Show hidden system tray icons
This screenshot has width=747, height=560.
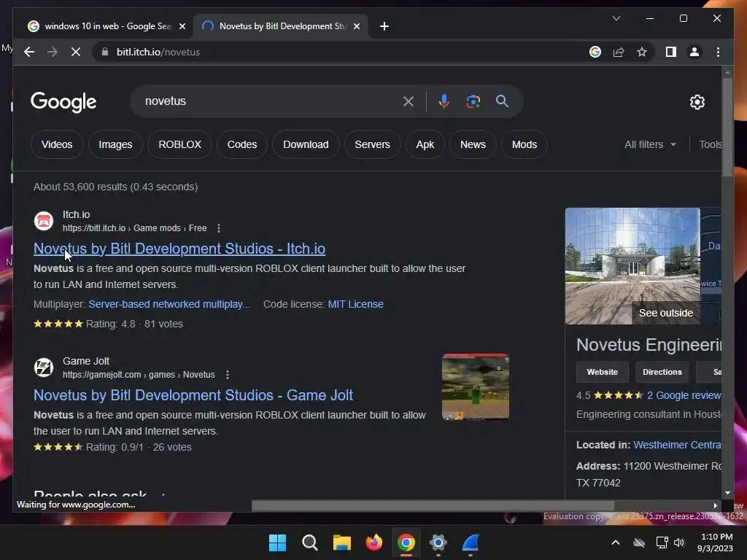point(616,542)
